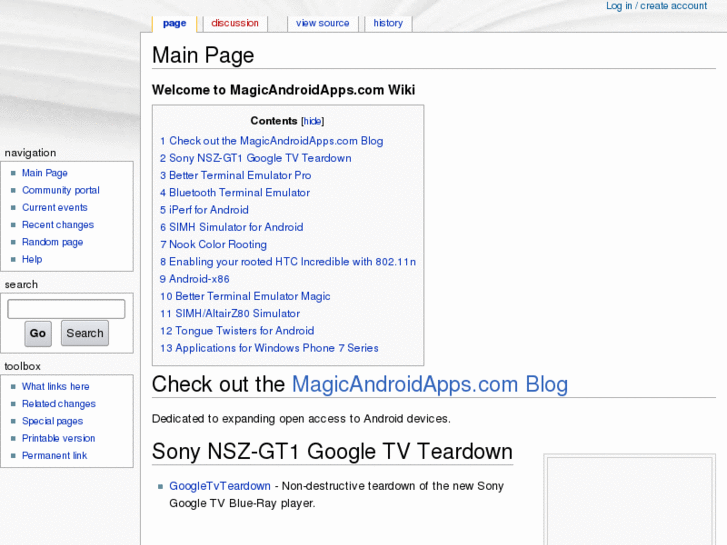Open the 'page' tab
Image resolution: width=727 pixels, height=545 pixels.
(174, 23)
